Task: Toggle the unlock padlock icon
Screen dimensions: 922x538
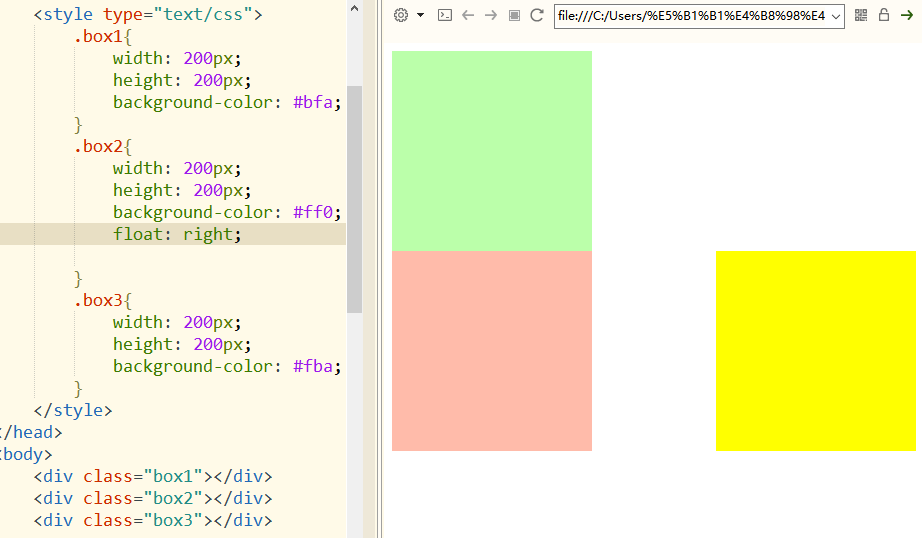Action: pyautogui.click(x=884, y=15)
